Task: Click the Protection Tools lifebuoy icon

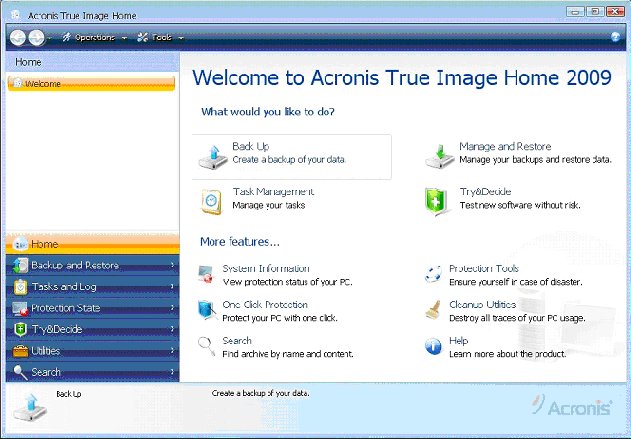Action: click(x=433, y=274)
